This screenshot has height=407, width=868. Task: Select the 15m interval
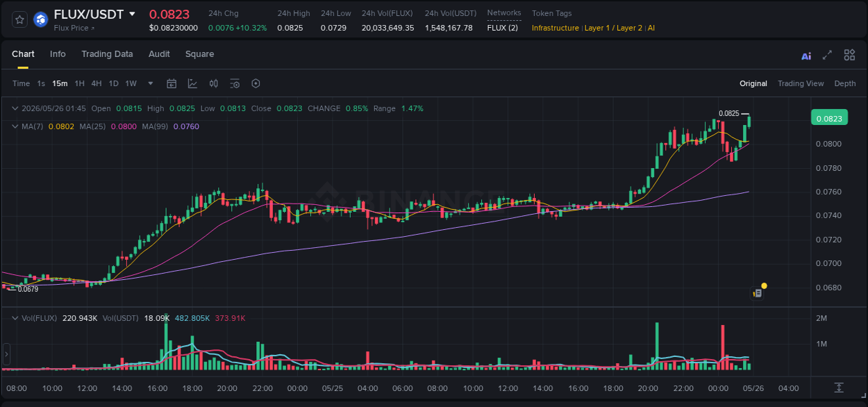[x=60, y=83]
